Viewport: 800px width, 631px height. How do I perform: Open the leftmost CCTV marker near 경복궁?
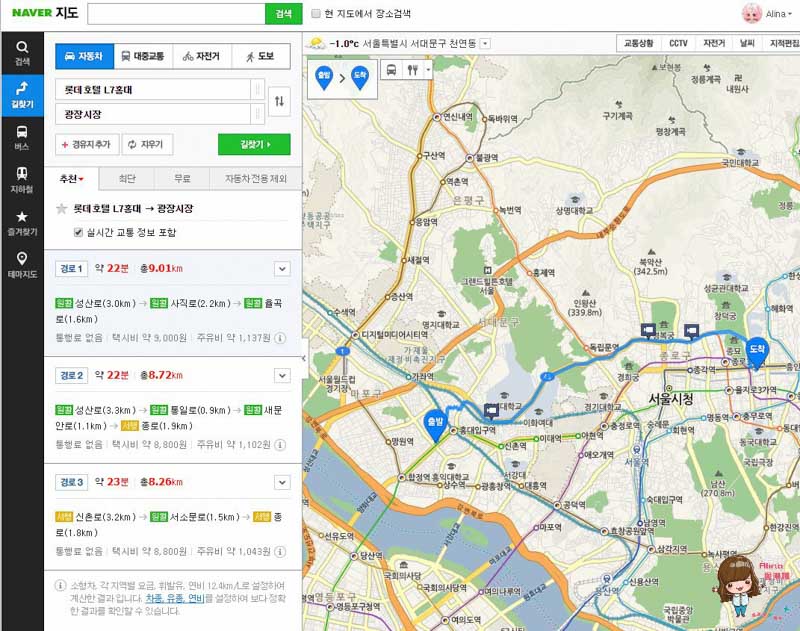(648, 331)
